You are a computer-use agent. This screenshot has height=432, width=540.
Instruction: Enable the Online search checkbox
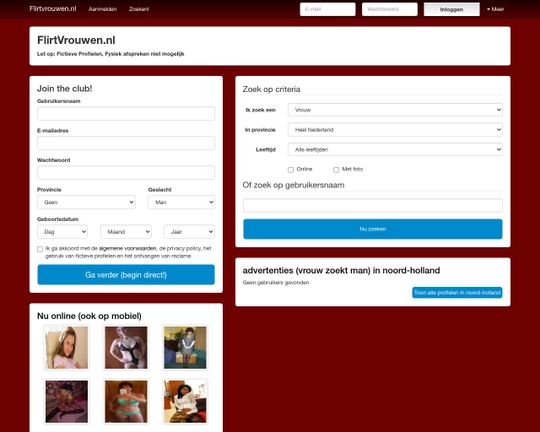(x=291, y=170)
